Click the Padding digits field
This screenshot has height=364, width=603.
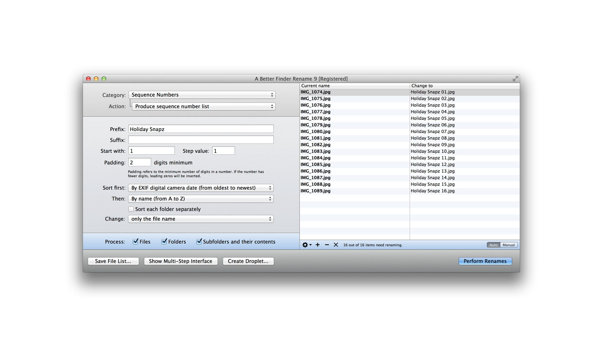(x=140, y=162)
